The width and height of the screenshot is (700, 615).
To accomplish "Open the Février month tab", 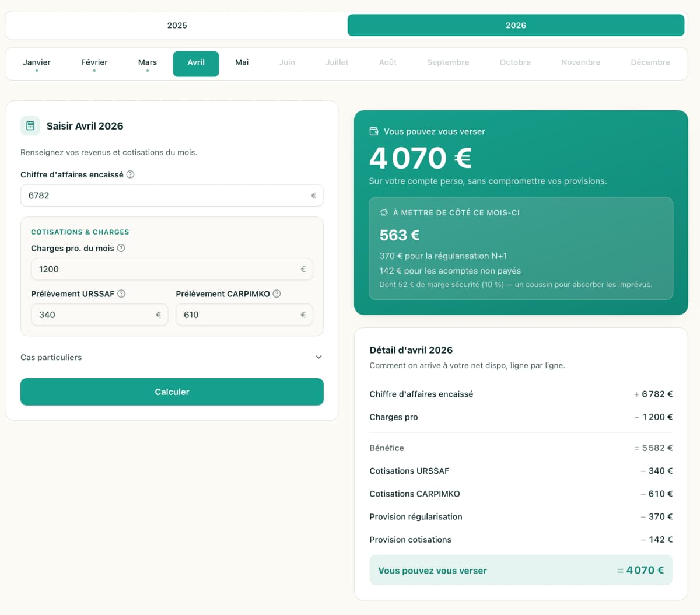I will (94, 64).
